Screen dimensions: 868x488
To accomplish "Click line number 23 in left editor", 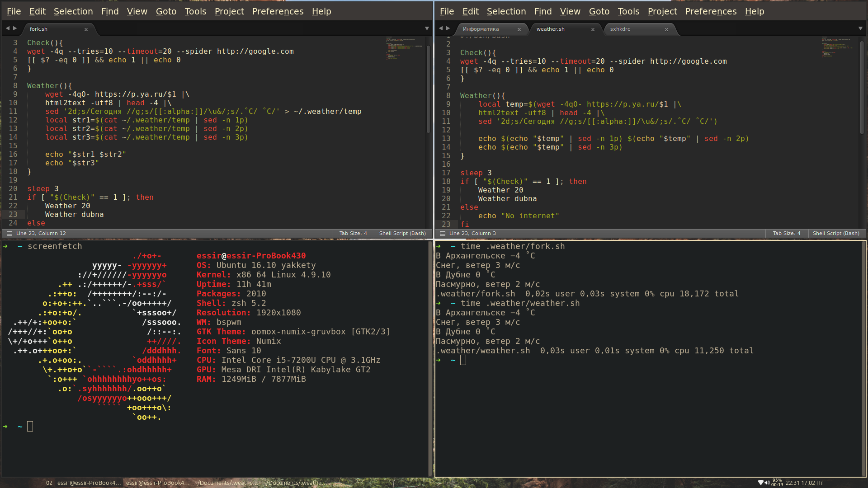I will pos(13,215).
